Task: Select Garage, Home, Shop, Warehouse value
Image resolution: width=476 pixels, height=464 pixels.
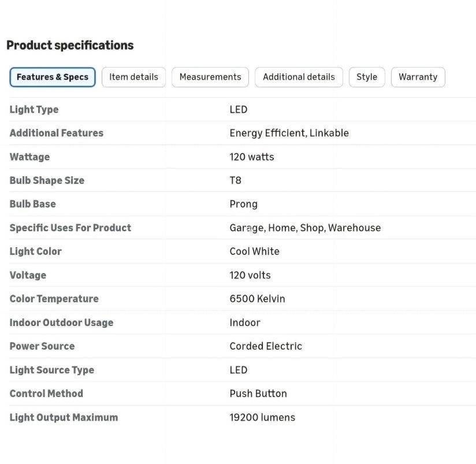Action: coord(305,228)
